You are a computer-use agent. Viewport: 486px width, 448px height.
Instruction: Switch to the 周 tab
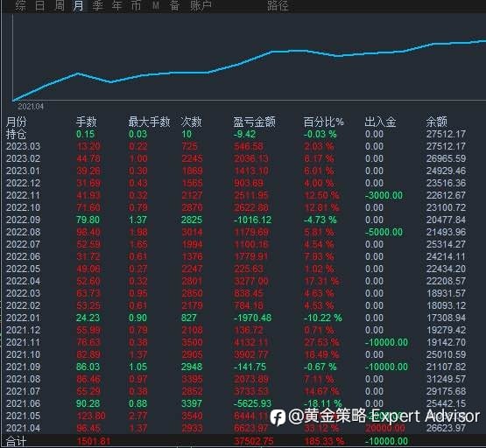pos(60,5)
